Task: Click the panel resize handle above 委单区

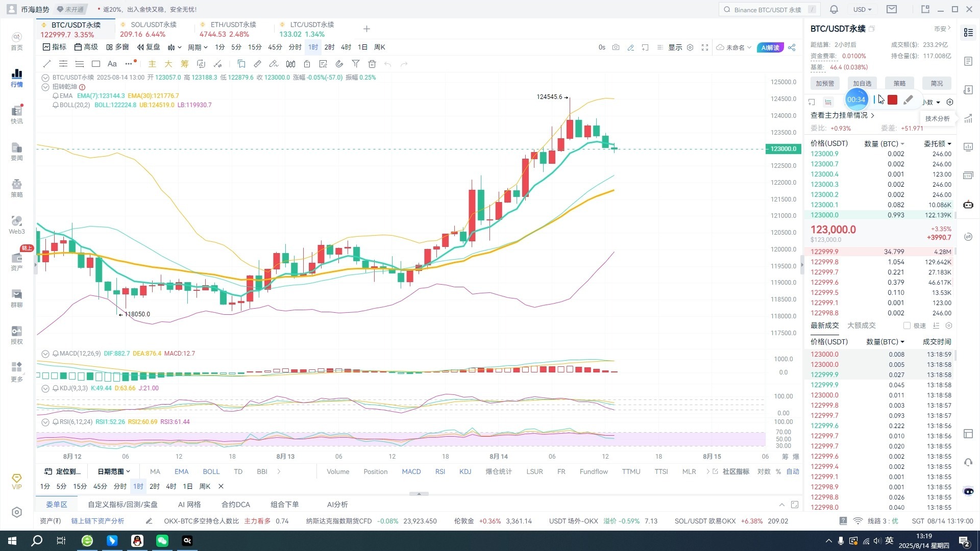Action: 419,493
